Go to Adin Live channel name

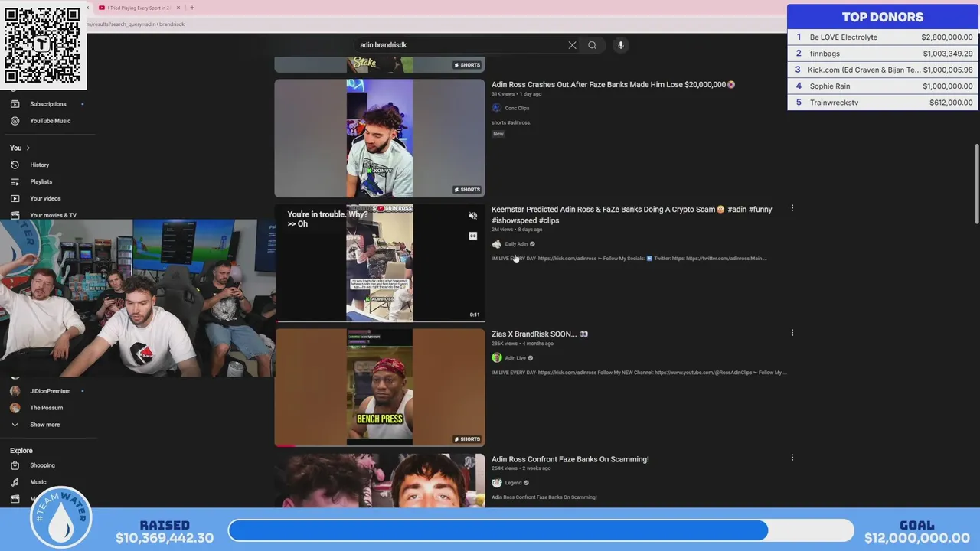point(515,357)
